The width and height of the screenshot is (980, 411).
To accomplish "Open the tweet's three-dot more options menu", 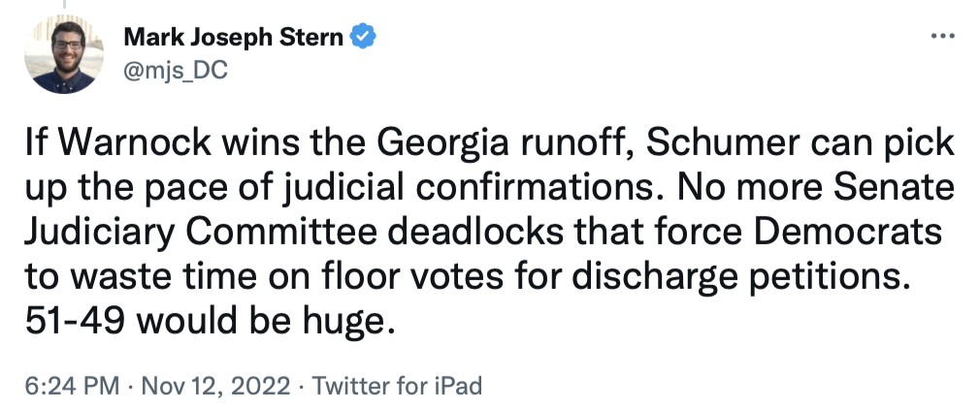I will 942,37.
